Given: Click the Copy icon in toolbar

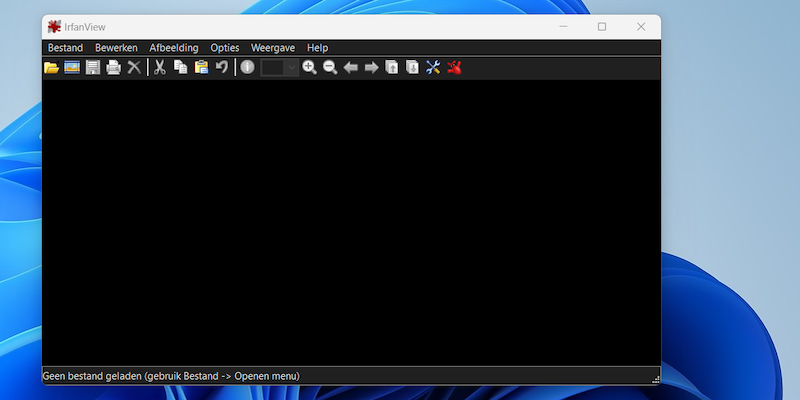Looking at the screenshot, I should (180, 68).
